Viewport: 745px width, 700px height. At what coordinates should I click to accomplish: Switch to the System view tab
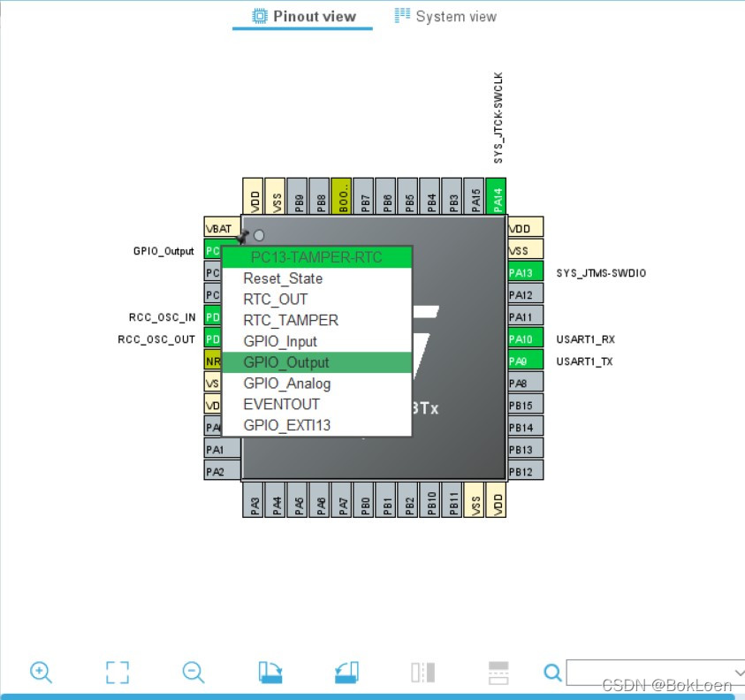pyautogui.click(x=445, y=17)
